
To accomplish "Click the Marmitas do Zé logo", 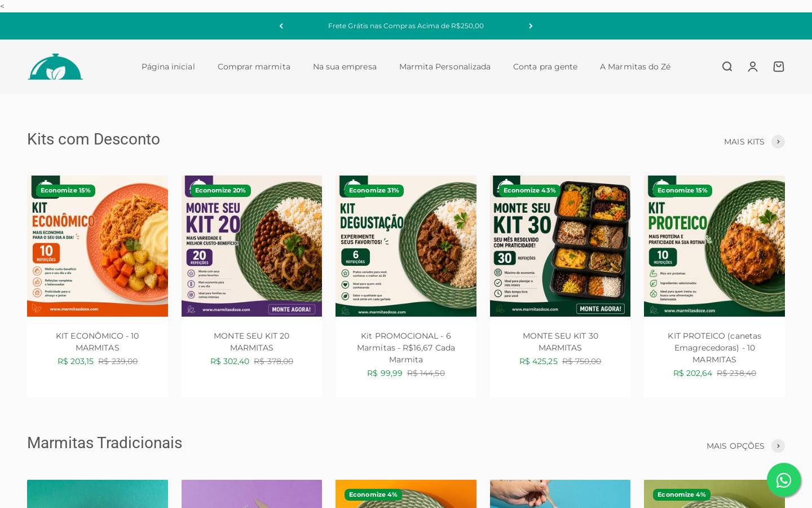I will [x=55, y=67].
